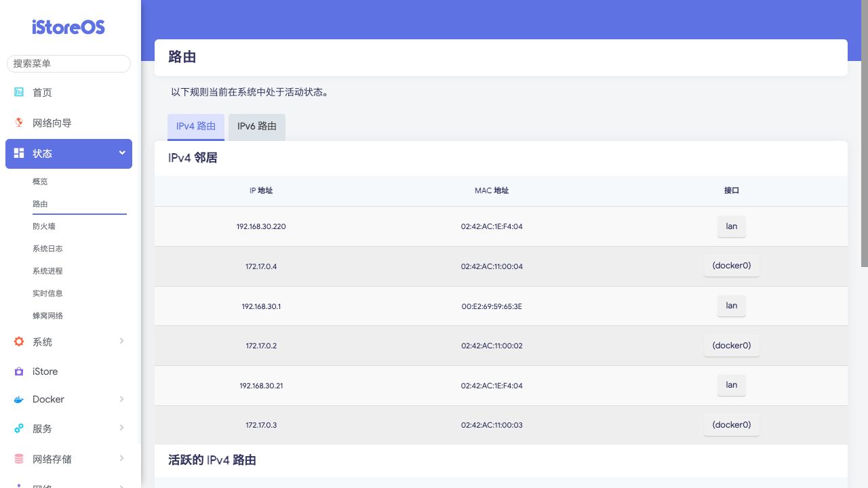Expand the 服务 submenu arrow
The height and width of the screenshot is (488, 868).
coord(122,428)
